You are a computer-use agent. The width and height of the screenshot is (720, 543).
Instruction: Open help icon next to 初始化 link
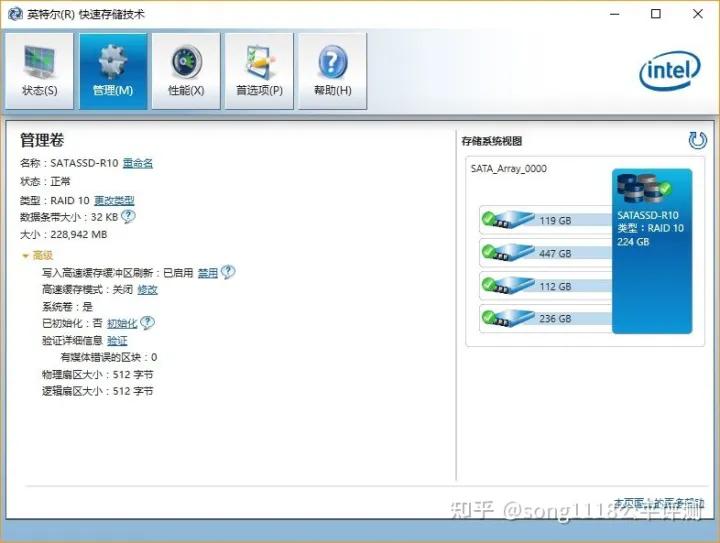pos(147,323)
